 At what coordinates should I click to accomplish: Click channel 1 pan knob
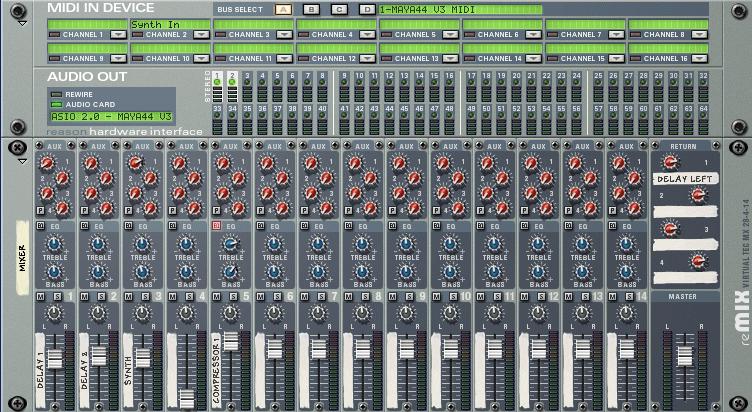pyautogui.click(x=54, y=314)
